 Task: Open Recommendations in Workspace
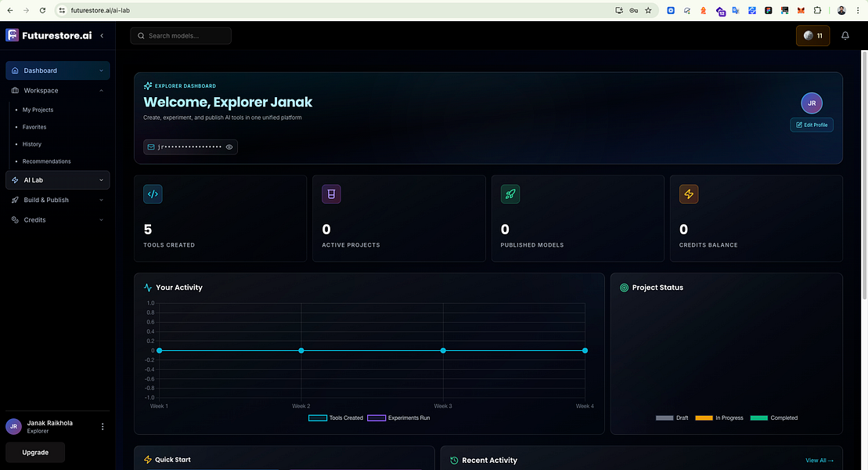tap(46, 161)
